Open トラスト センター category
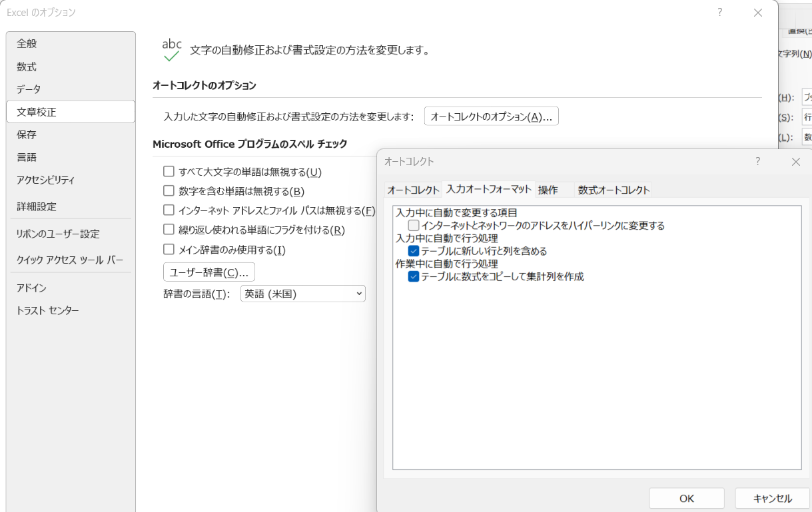This screenshot has width=812, height=512. (47, 310)
